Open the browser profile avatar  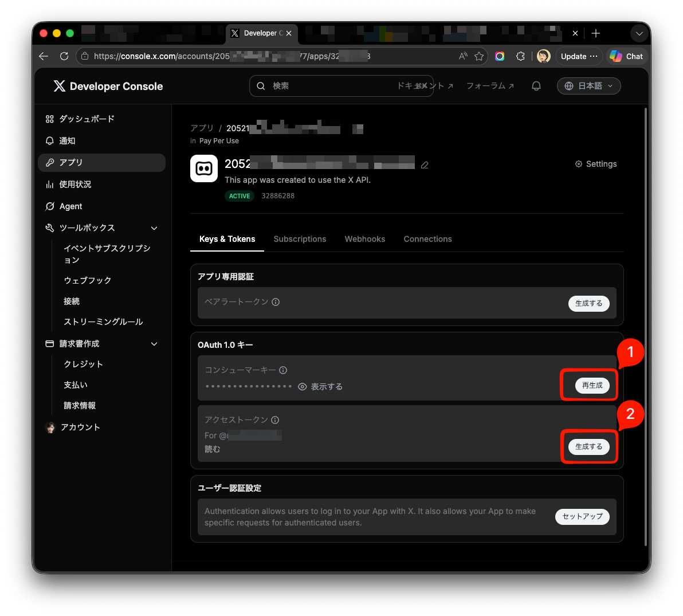tap(544, 56)
